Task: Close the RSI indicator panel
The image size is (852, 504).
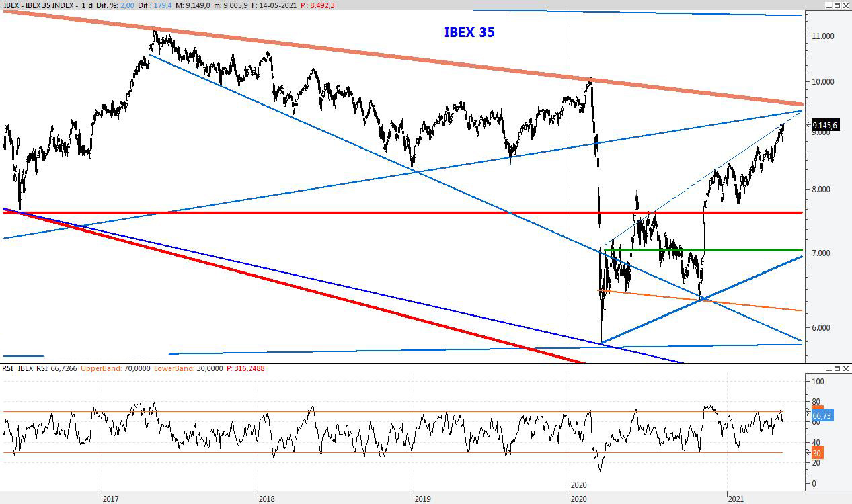Action: coord(846,368)
